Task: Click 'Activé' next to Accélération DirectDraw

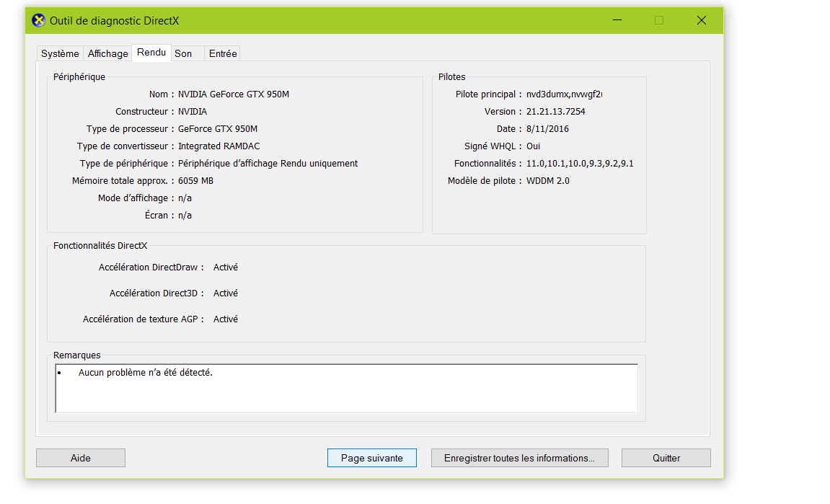Action: tap(226, 268)
